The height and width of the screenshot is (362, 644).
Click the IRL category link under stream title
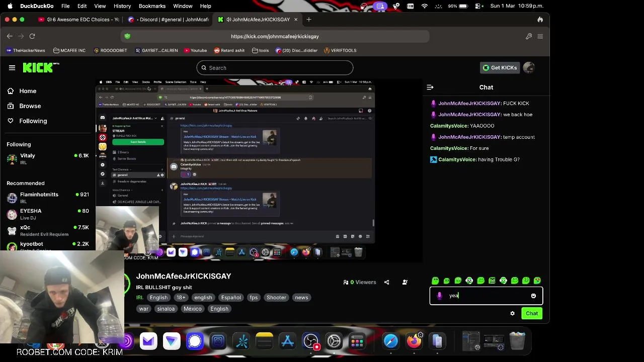140,298
